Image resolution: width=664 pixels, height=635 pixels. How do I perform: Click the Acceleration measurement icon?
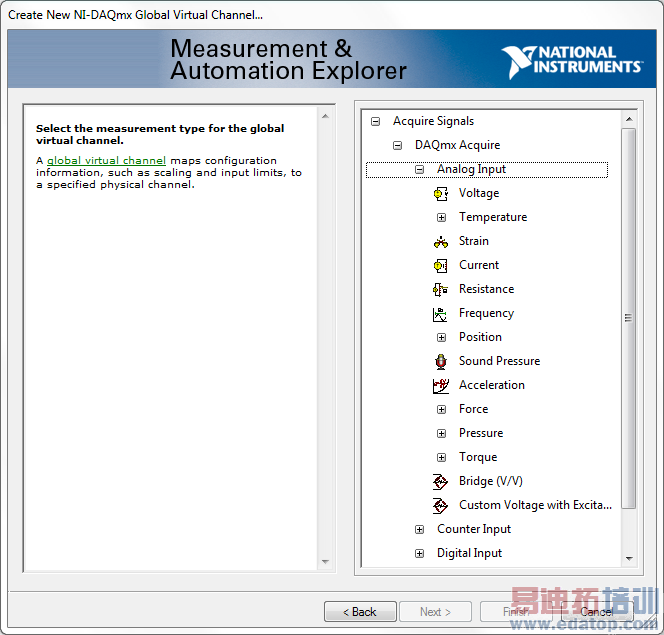(440, 386)
